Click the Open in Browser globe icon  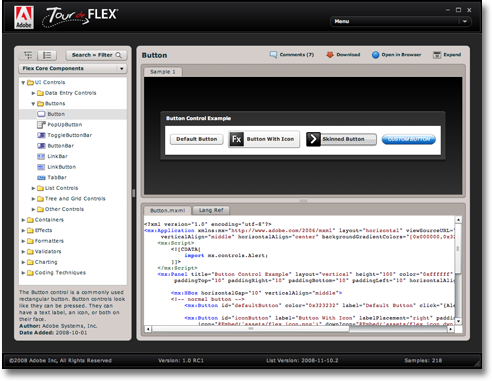tap(375, 55)
